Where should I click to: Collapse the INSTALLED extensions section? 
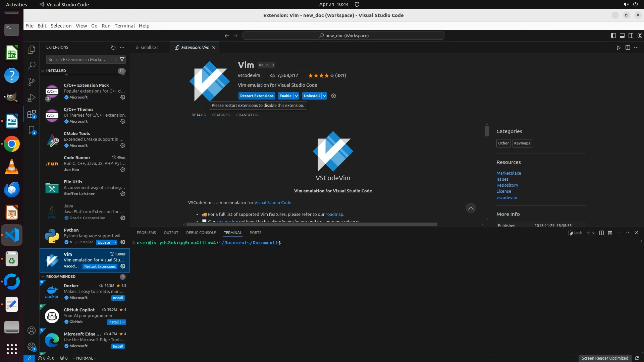point(43,71)
